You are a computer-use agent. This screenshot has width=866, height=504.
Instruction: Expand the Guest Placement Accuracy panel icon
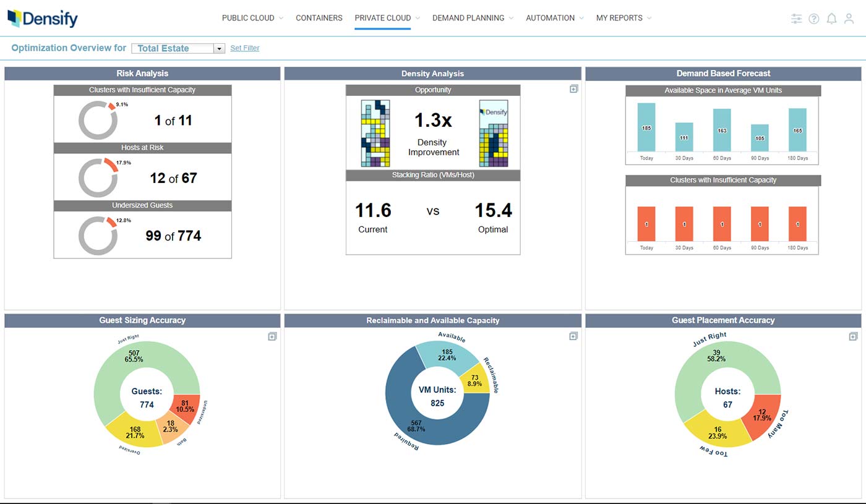click(x=853, y=336)
